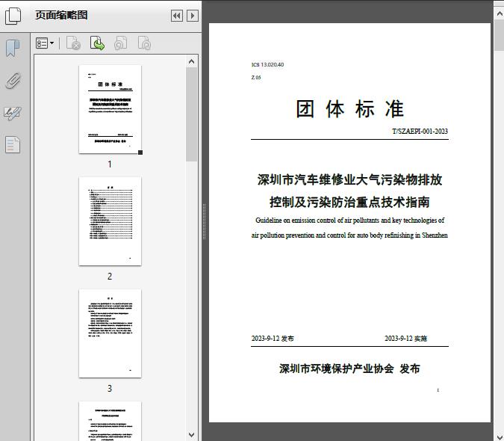Click the expand panel right-arrow button
Viewport: 504px width, 441px height.
[x=193, y=16]
